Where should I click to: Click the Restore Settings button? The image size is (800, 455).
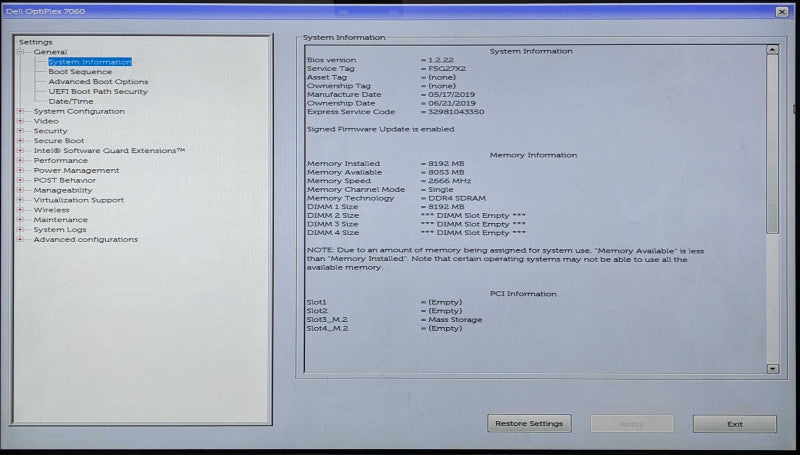(529, 423)
